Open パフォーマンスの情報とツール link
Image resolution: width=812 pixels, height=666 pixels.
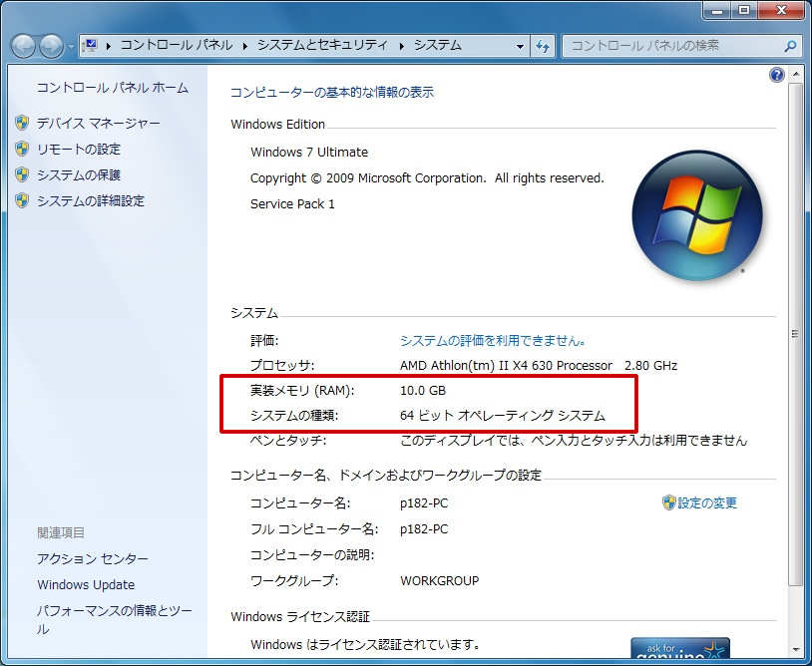click(115, 620)
